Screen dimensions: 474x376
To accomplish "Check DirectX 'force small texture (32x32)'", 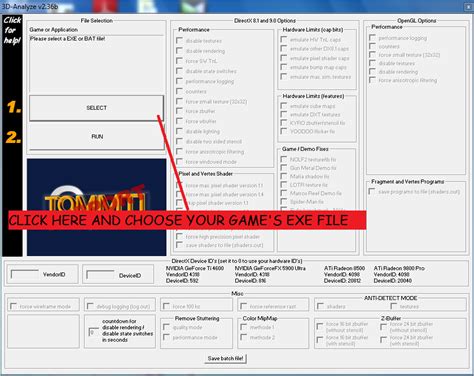I will [179, 101].
